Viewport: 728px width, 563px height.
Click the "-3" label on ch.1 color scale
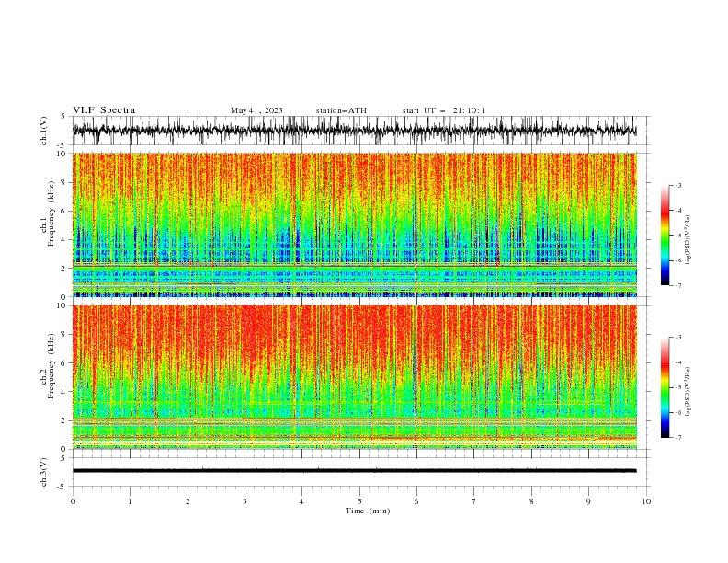[x=678, y=185]
